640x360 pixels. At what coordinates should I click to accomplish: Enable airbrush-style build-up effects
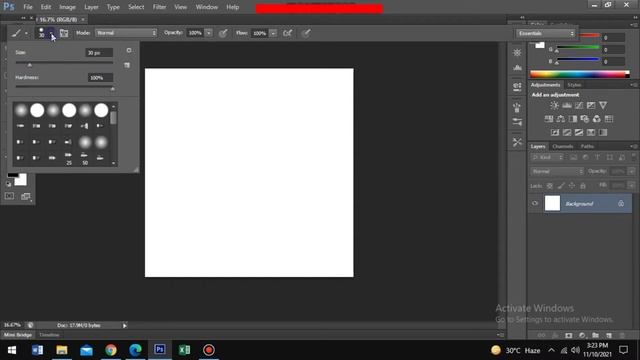pyautogui.click(x=287, y=33)
